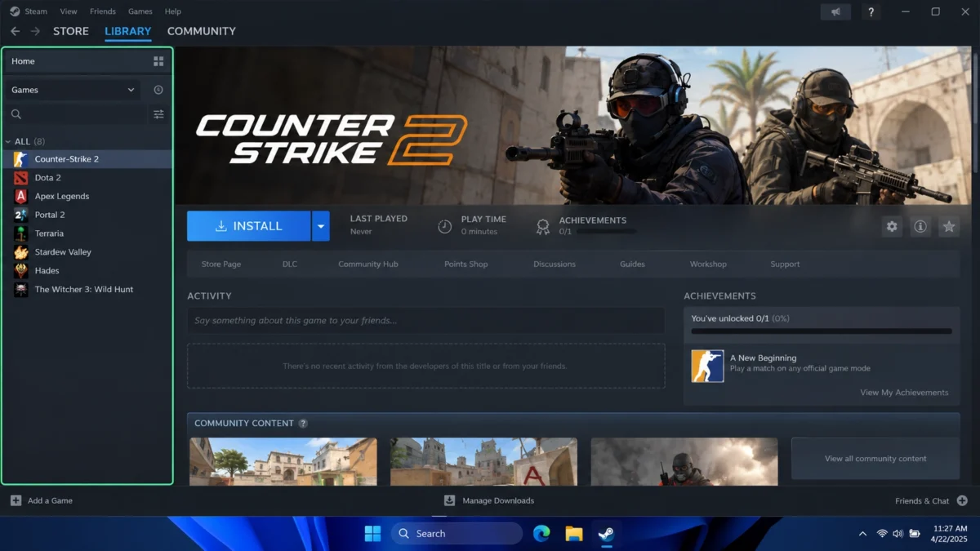Open File Explorer from taskbar
Viewport: 980px width, 551px height.
point(574,534)
